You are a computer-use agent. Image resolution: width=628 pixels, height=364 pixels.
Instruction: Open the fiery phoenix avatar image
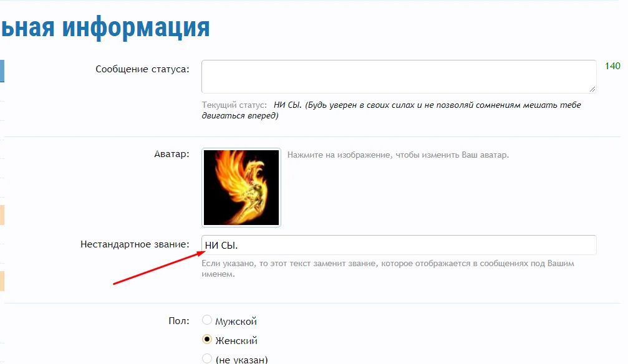click(241, 188)
